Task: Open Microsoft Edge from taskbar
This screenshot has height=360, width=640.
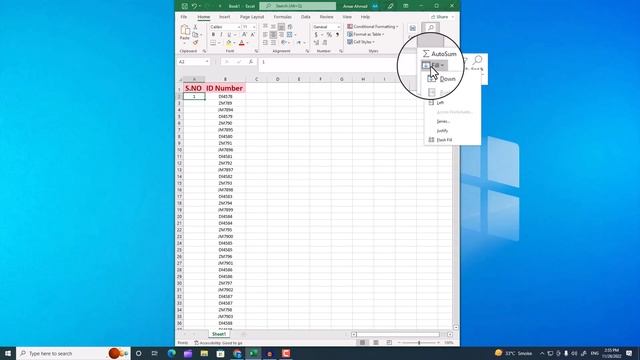Action: 171,353
